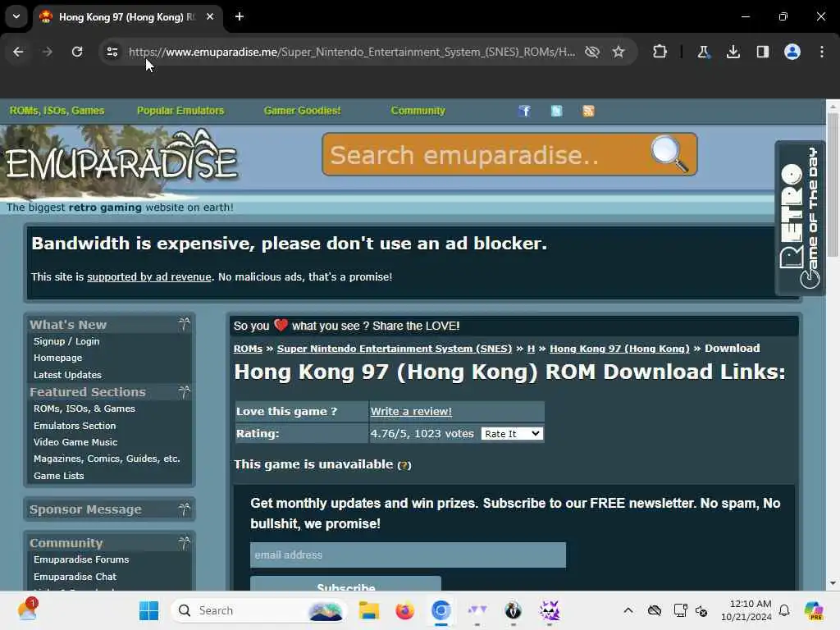Click the supported by ad revenue link
Image resolution: width=840 pixels, height=630 pixels.
(x=149, y=277)
